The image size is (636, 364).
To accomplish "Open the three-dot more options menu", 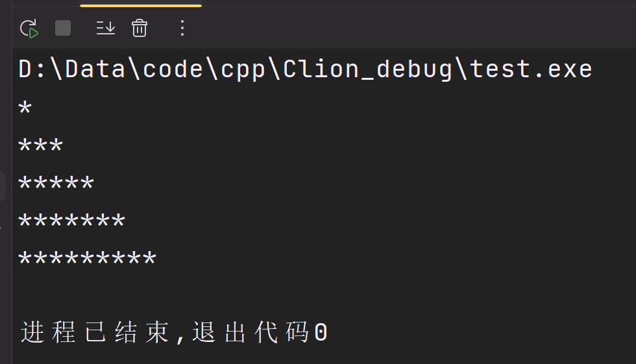I will [x=182, y=28].
